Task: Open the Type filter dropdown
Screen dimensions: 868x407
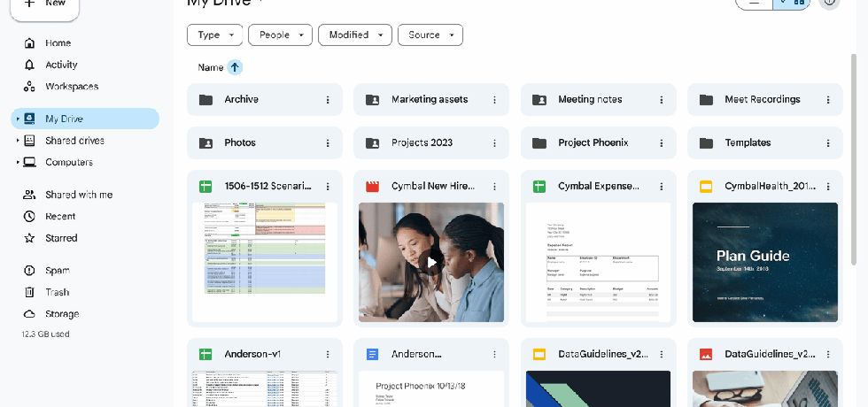Action: (x=214, y=35)
